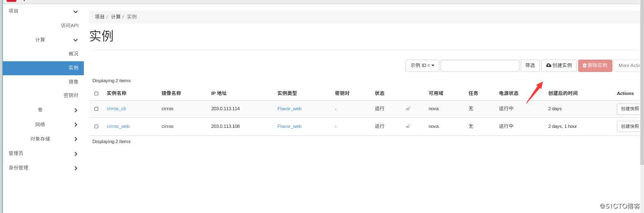This screenshot has width=644, height=213.
Task: Expand the 对象存储 sidebar section
Action: tap(76, 139)
